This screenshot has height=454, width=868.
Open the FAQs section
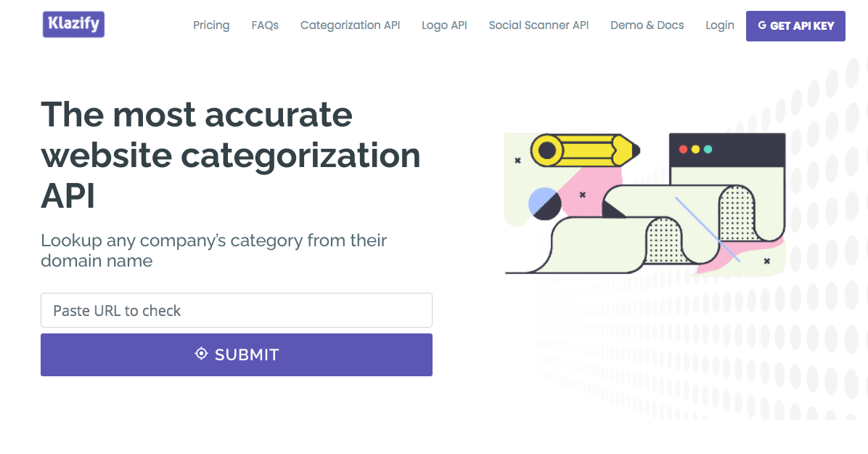(x=264, y=25)
